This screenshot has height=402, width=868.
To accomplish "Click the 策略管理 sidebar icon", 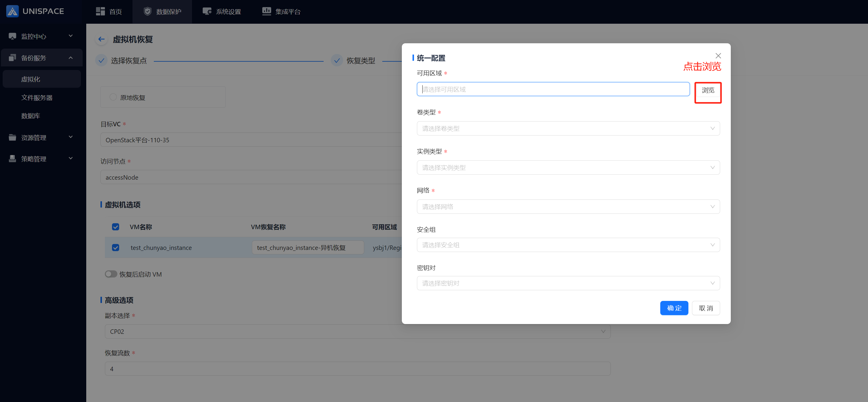I will [x=12, y=159].
